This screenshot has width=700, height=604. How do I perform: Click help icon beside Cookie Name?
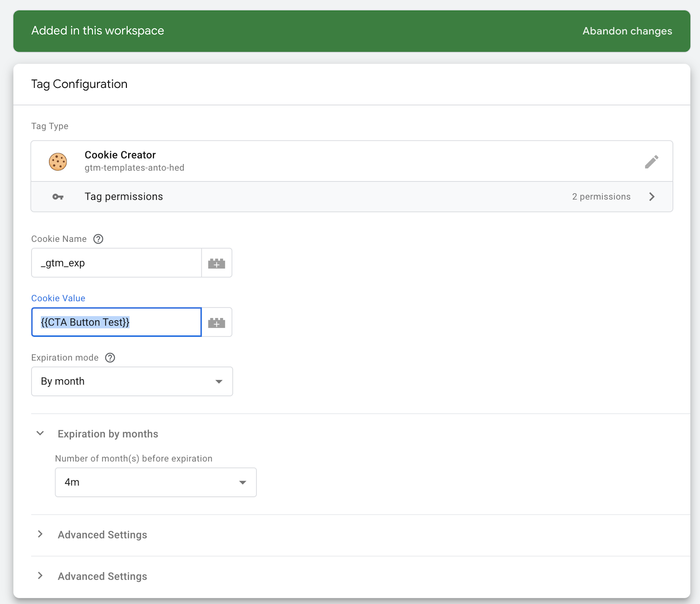point(98,239)
